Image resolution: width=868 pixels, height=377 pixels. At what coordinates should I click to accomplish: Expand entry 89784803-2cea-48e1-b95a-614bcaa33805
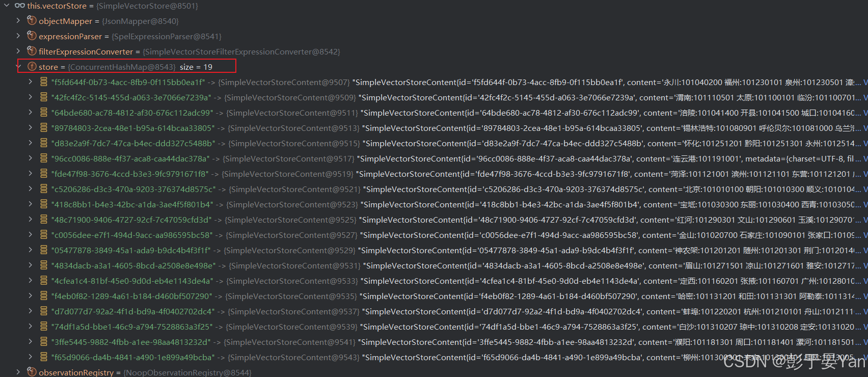tap(31, 128)
